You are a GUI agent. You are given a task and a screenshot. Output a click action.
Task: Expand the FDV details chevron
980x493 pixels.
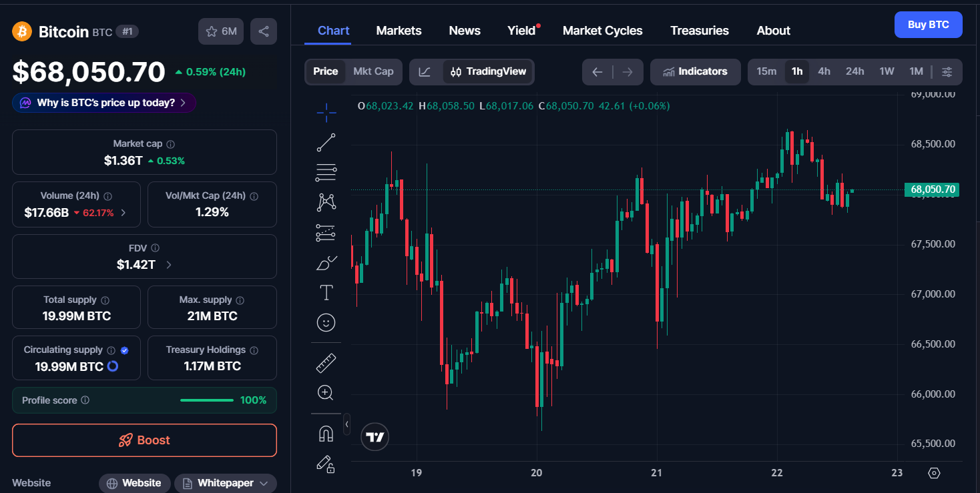point(168,265)
